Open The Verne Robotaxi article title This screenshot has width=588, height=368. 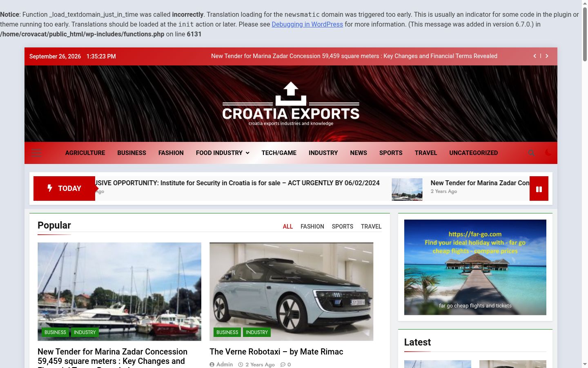(x=276, y=352)
